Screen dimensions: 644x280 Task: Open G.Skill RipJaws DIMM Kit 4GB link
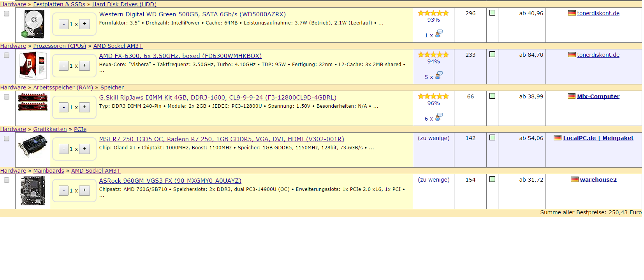tap(218, 98)
